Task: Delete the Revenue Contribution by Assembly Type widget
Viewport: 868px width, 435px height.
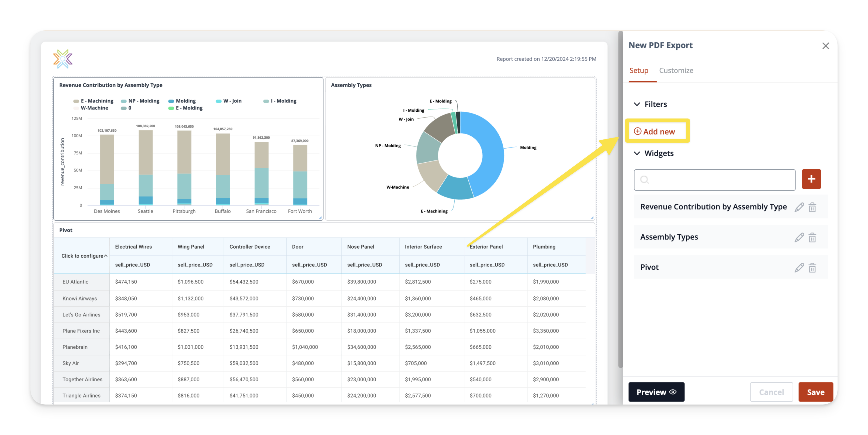Action: point(812,207)
